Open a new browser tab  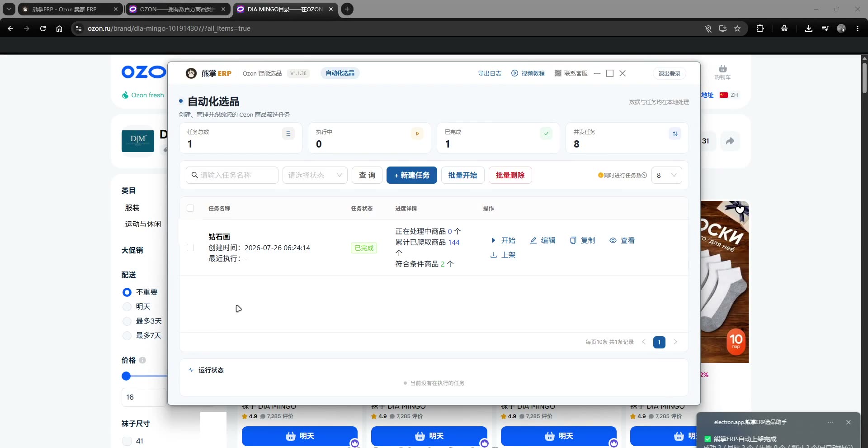347,9
